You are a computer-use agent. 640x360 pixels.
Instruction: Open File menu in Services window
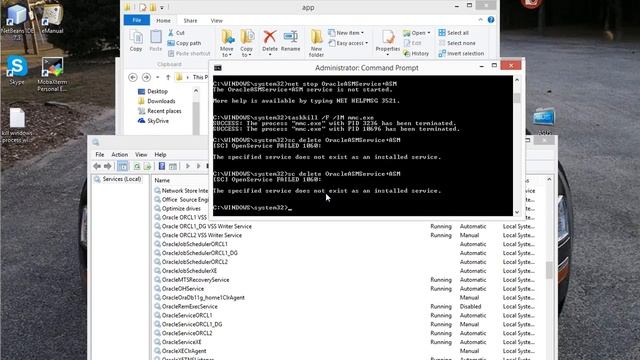(x=100, y=155)
